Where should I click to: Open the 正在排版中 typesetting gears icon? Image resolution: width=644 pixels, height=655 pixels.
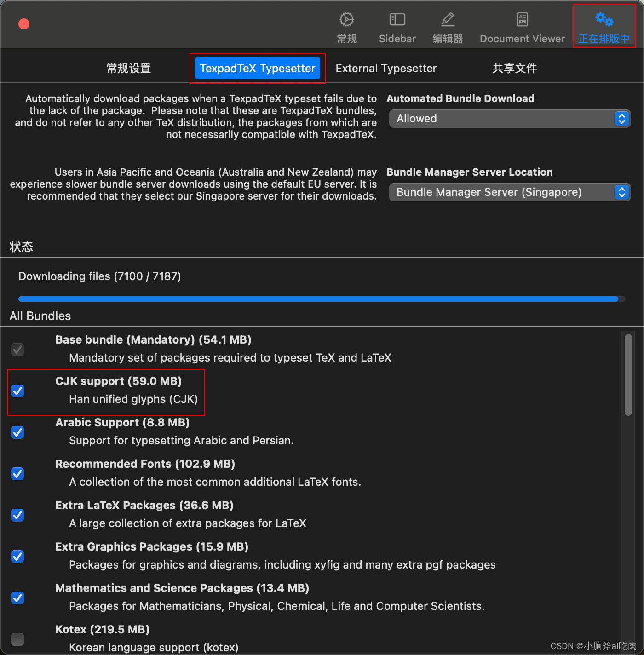coord(604,28)
